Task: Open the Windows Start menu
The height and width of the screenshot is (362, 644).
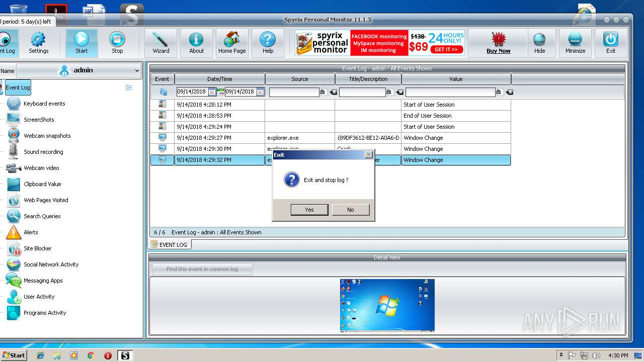Action: click(x=14, y=355)
